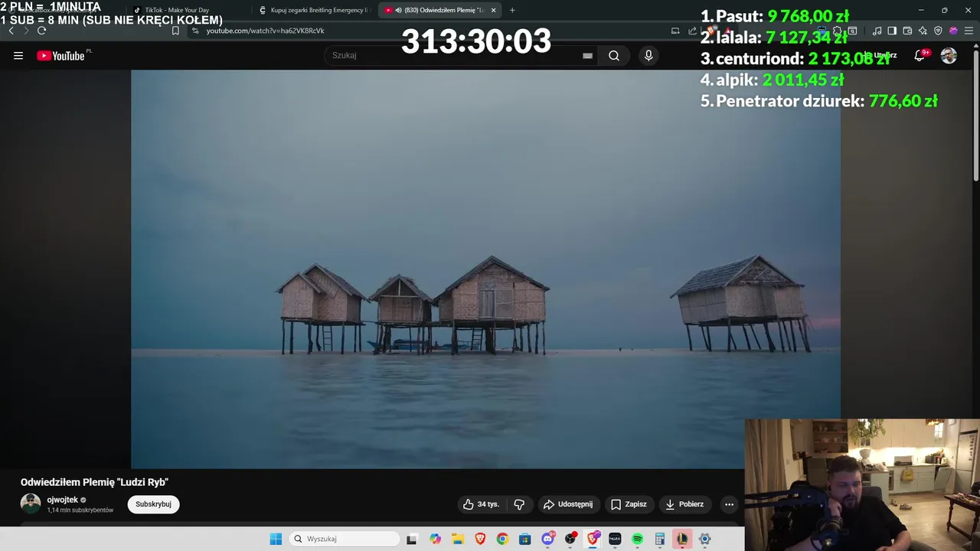Download the video with Pobierz
980x551 pixels.
tap(684, 504)
